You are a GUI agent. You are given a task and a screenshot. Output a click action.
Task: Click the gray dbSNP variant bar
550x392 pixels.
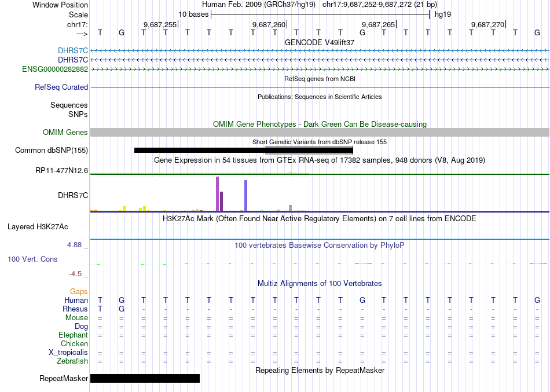pyautogui.click(x=309, y=150)
